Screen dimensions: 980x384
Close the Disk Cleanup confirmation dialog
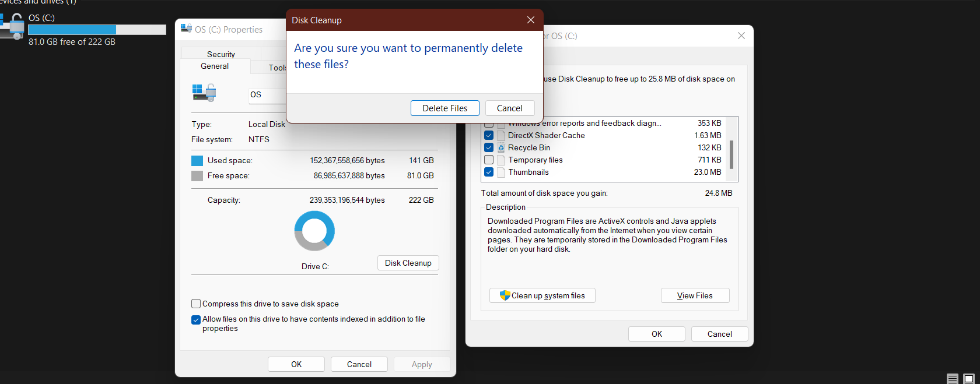point(531,20)
